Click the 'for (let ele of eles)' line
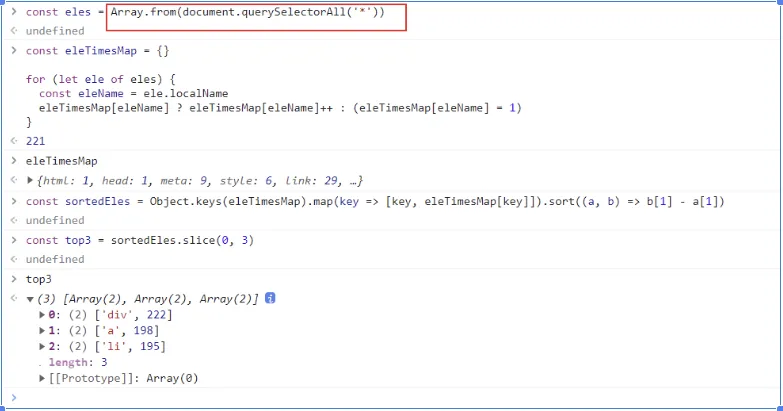The image size is (783, 411). [100, 79]
